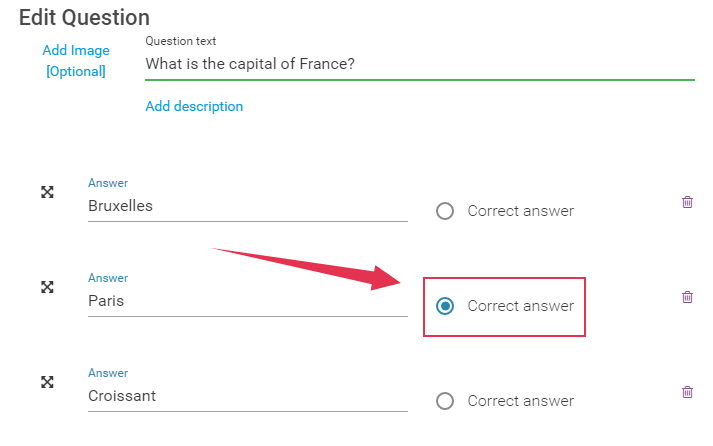Click the Correct answer label next to Bruxelles
The height and width of the screenshot is (446, 713).
[521, 211]
